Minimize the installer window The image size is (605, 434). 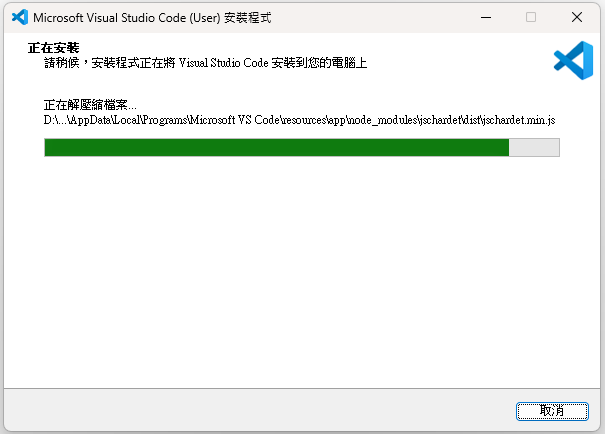(486, 17)
